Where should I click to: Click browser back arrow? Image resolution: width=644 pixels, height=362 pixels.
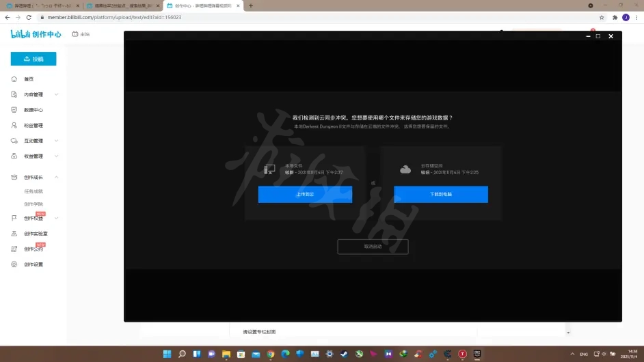point(7,17)
